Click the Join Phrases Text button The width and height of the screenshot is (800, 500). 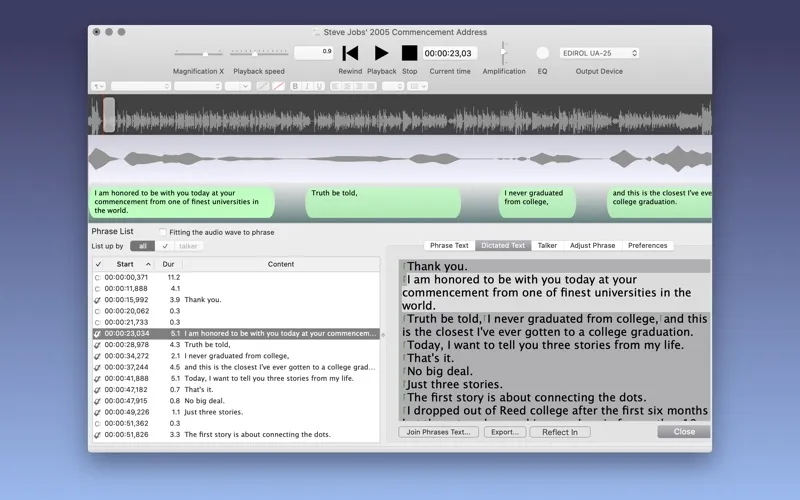[x=438, y=432]
